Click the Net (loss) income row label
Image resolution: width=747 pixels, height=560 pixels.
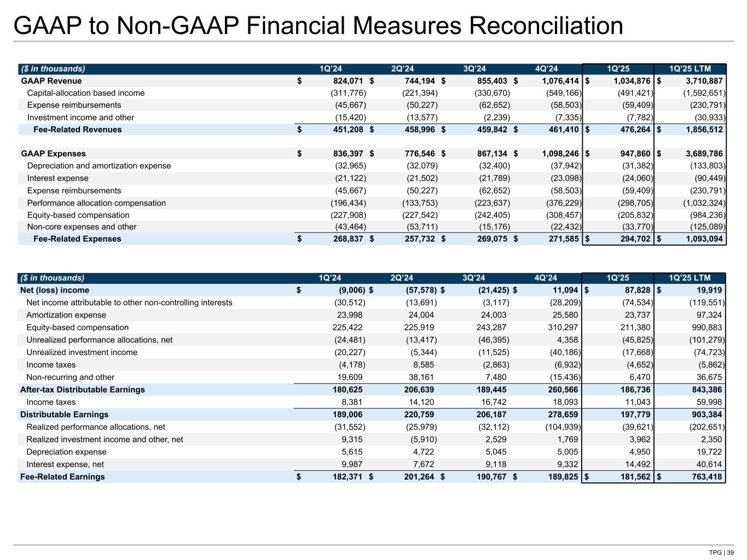pos(55,290)
